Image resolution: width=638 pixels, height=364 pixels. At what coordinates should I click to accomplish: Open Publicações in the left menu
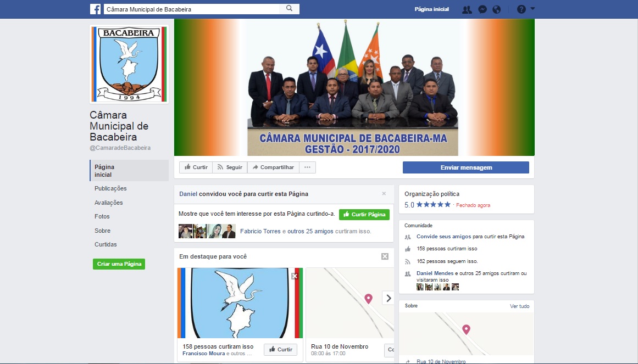point(110,188)
